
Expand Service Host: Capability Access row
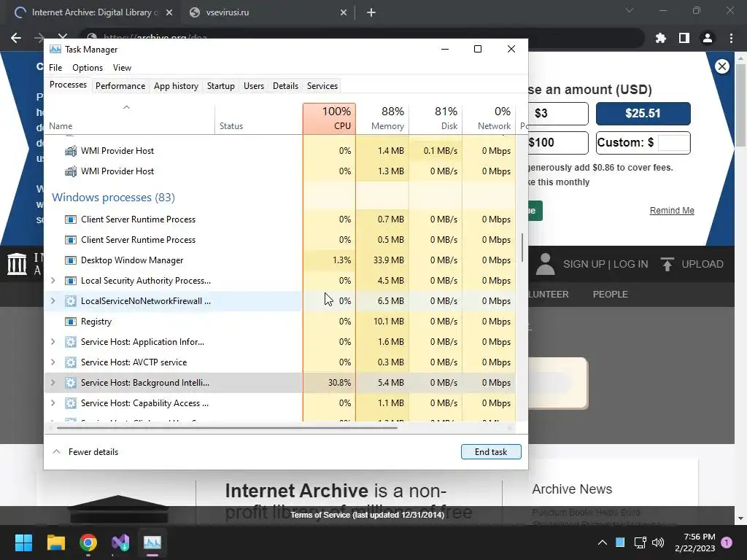(53, 402)
